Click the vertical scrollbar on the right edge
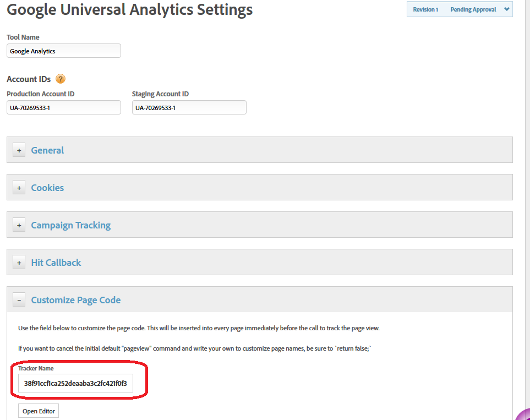The image size is (530, 420). point(527,209)
